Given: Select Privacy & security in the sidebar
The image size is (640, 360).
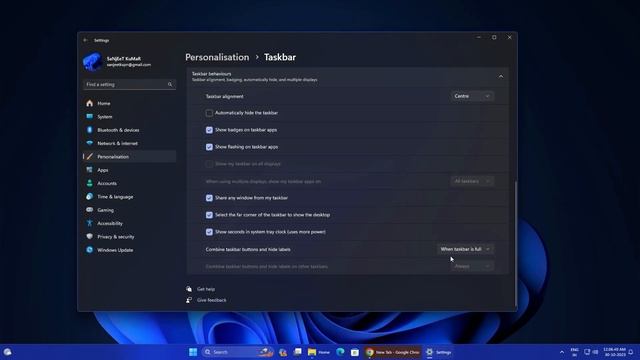Looking at the screenshot, I should point(129,237).
